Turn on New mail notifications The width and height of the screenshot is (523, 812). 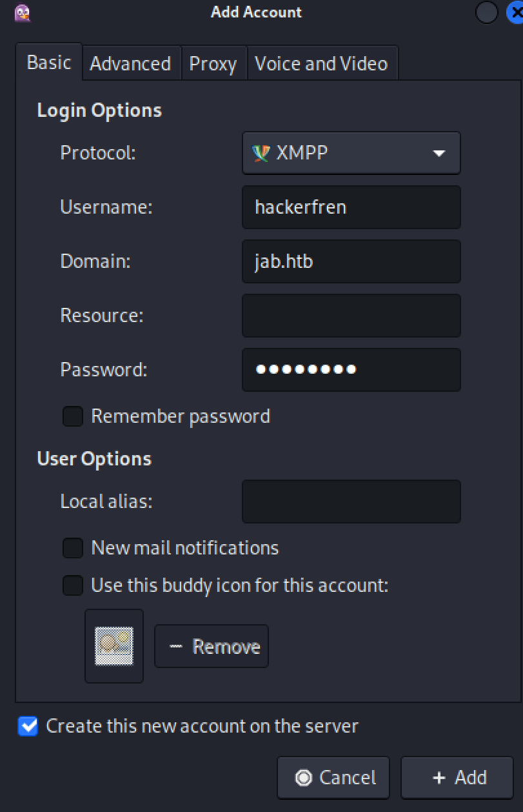(x=73, y=548)
